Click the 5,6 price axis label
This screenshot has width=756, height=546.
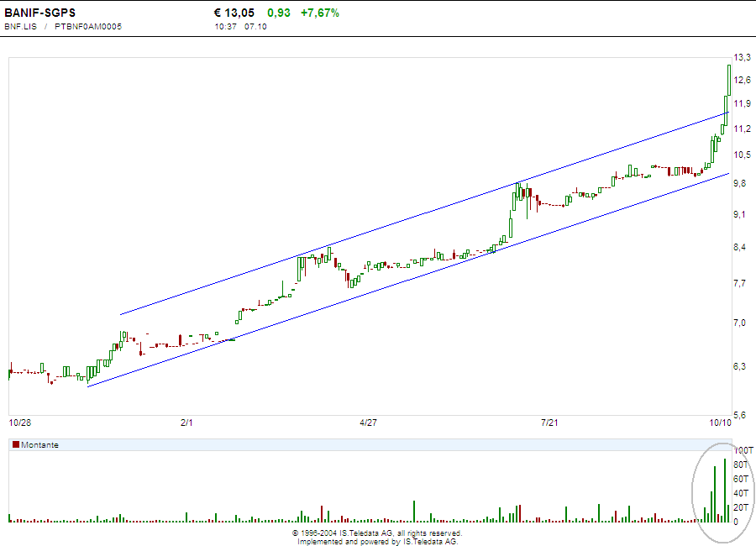739,415
